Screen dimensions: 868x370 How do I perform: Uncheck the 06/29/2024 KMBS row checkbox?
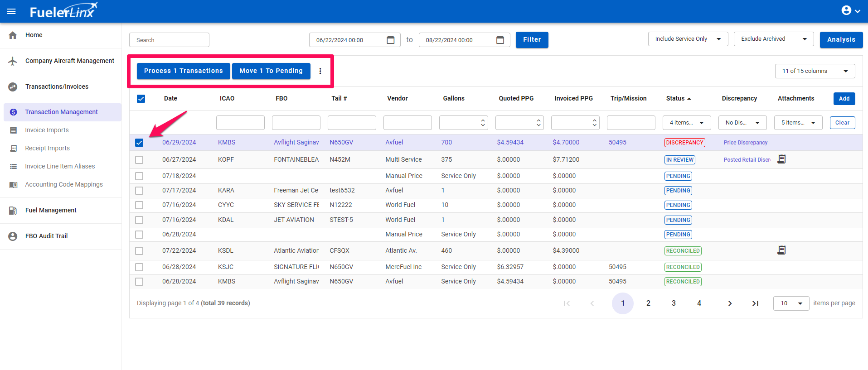tap(139, 143)
